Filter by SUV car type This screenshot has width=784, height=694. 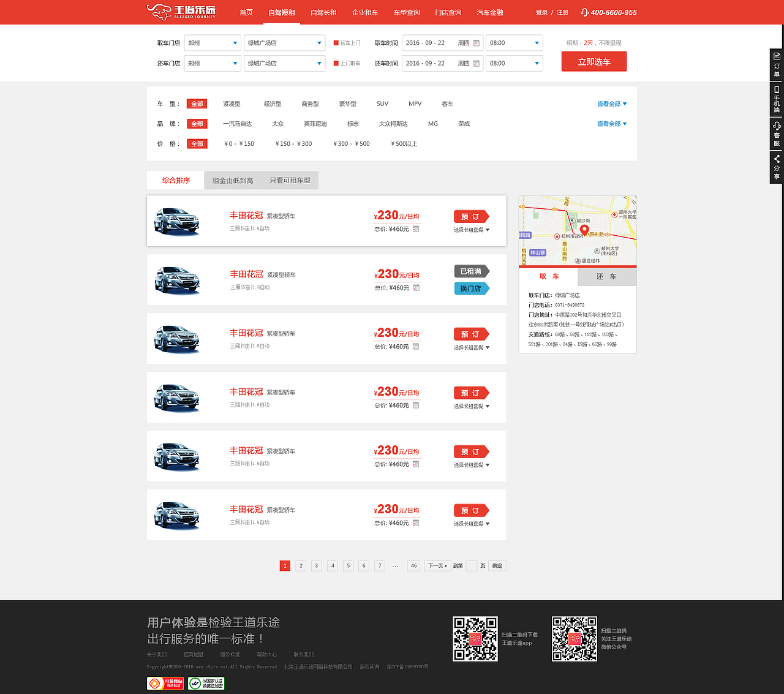(x=382, y=104)
